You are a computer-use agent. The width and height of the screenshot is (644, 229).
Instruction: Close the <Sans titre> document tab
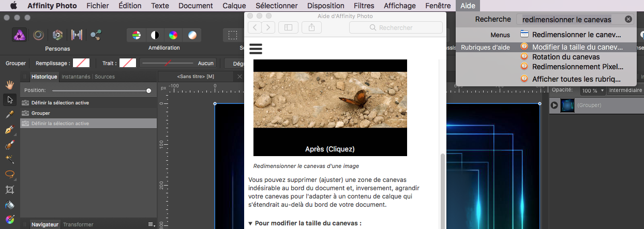239,77
